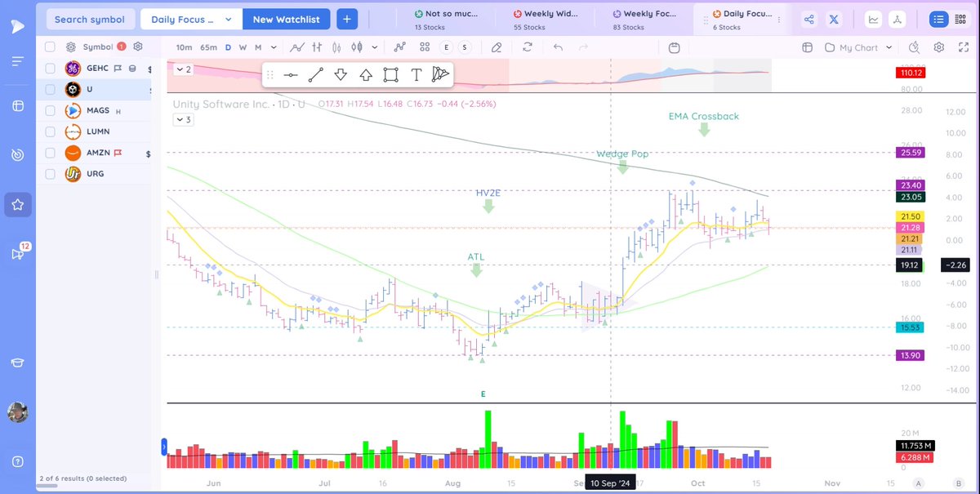Open the Daily Focus watchlist dropdown

point(191,20)
